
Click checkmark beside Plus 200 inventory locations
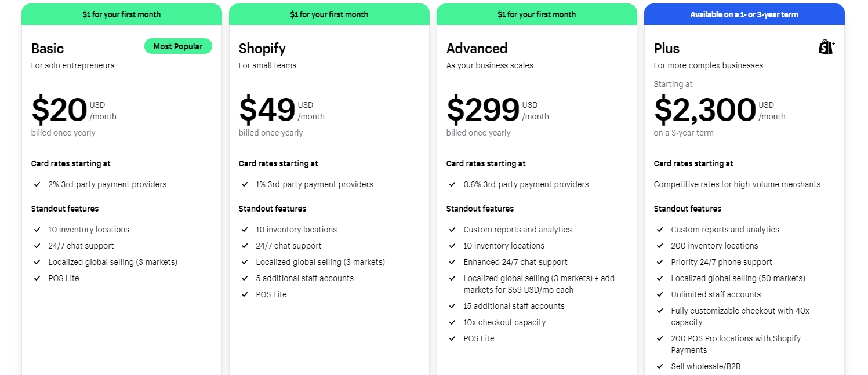pos(660,246)
